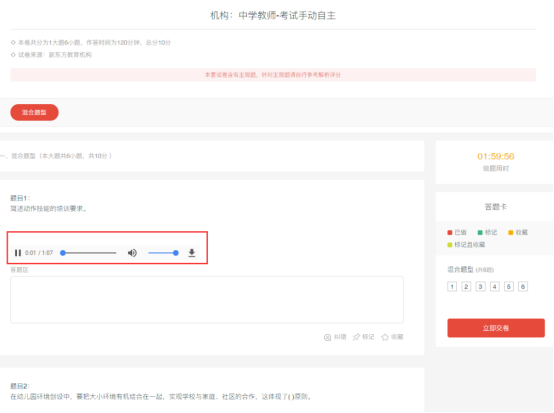
Task: Jump to question 2 in answer card
Action: 466,287
